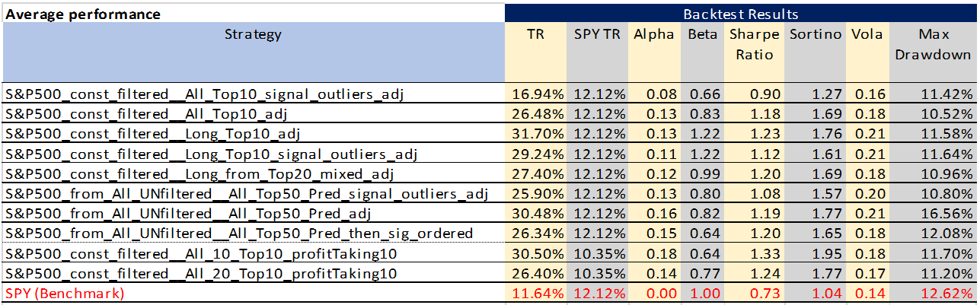Viewport: 980px width, 305px height.
Task: Select TR value 31.70% for Long_Top10_adj
Action: coord(536,134)
